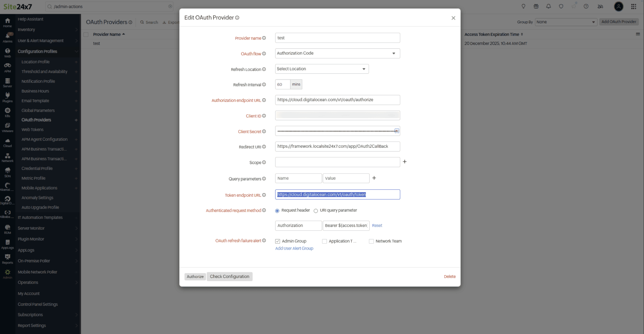This screenshot has height=334, width=644.
Task: Open the gift/what's new icon
Action: point(536,6)
